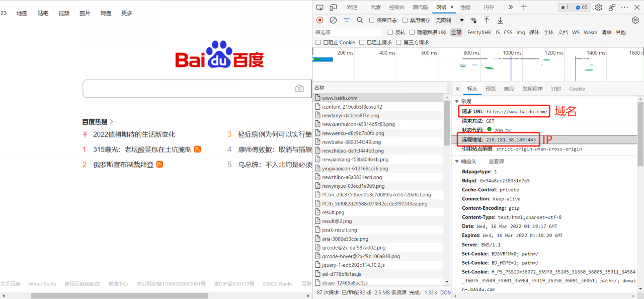This screenshot has height=299, width=644.
Task: Export HAR file with the download arrow
Action: pyautogui.click(x=500, y=20)
